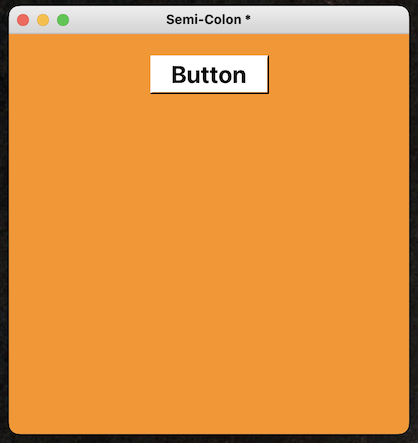Maximize the window using the green dot
This screenshot has height=443, width=418.
pyautogui.click(x=63, y=20)
